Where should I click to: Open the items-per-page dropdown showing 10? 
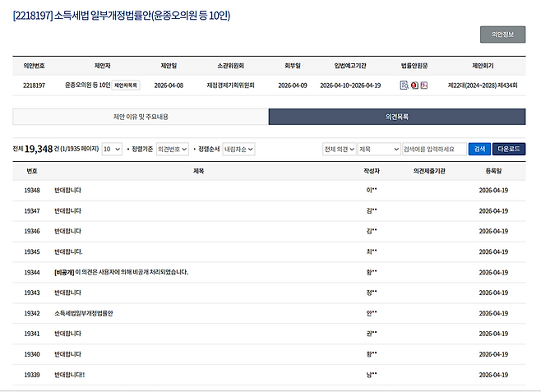pyautogui.click(x=112, y=149)
